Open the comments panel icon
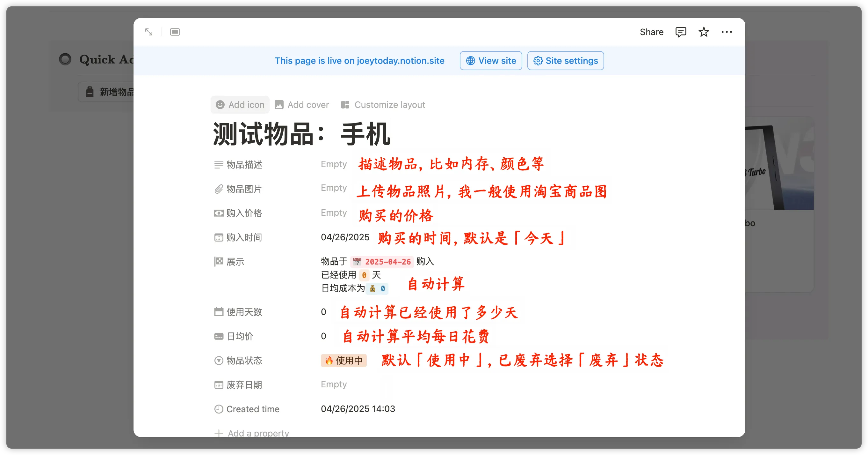Screen dimensions: 868x455 (x=680, y=32)
